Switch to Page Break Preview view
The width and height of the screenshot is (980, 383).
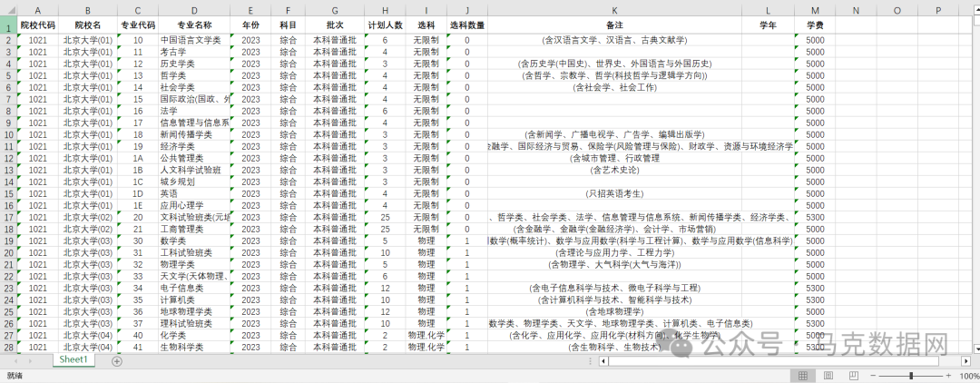pyautogui.click(x=853, y=376)
